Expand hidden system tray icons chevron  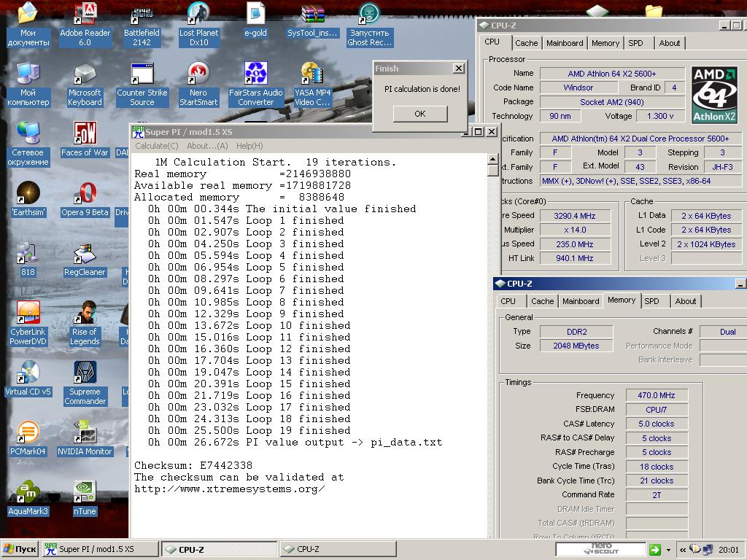[682, 550]
